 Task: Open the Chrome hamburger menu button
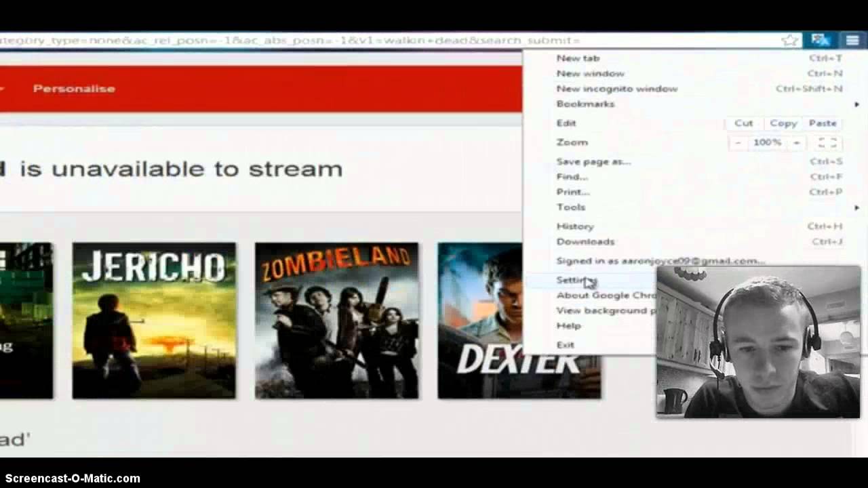(852, 41)
